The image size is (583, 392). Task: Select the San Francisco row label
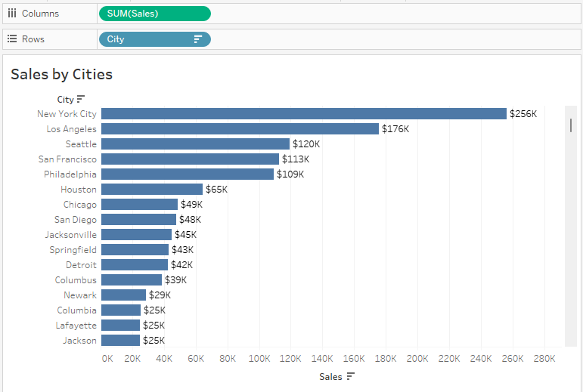[67, 159]
